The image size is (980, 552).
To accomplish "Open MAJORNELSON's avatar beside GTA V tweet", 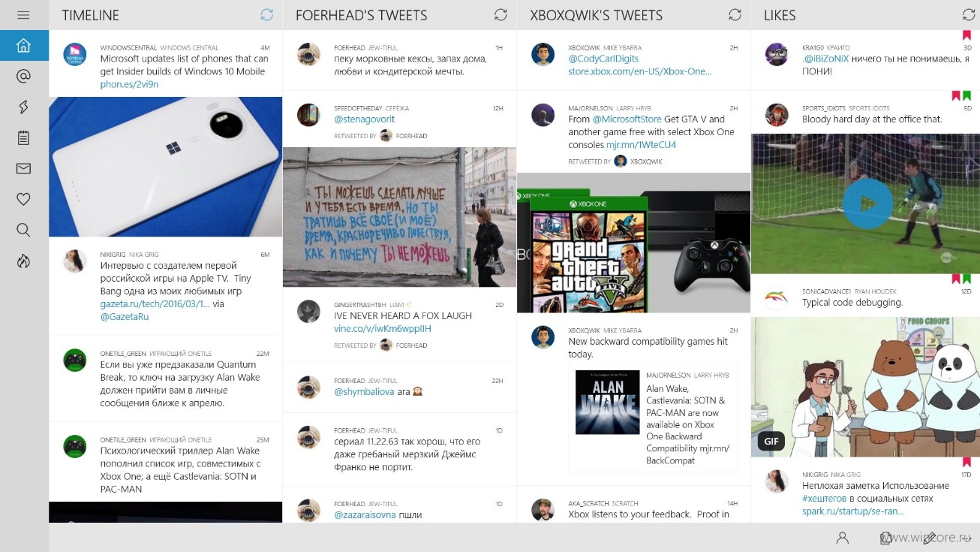I will (543, 115).
